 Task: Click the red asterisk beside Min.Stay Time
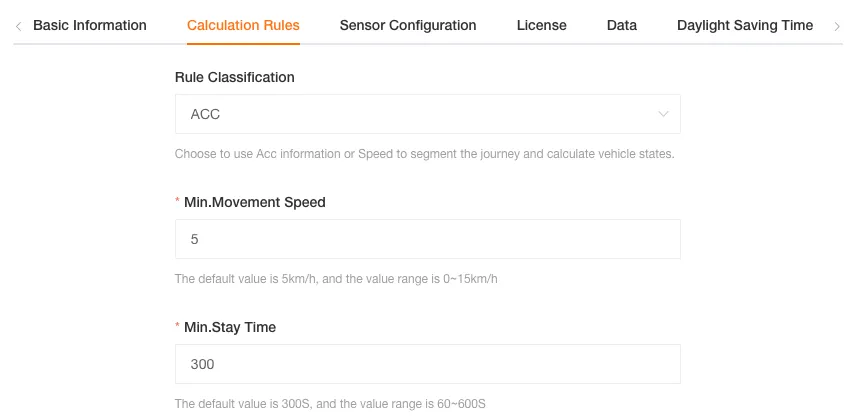(178, 328)
